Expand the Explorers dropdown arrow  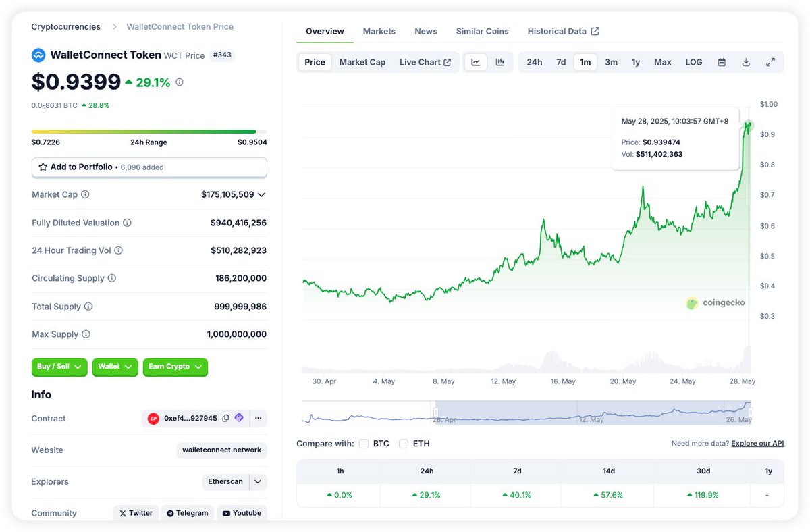coord(258,482)
